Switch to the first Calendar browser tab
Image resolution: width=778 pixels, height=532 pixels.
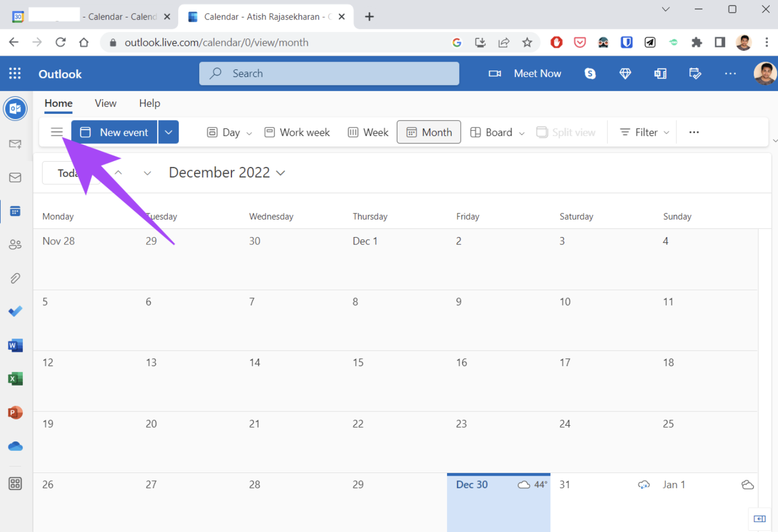(91, 16)
